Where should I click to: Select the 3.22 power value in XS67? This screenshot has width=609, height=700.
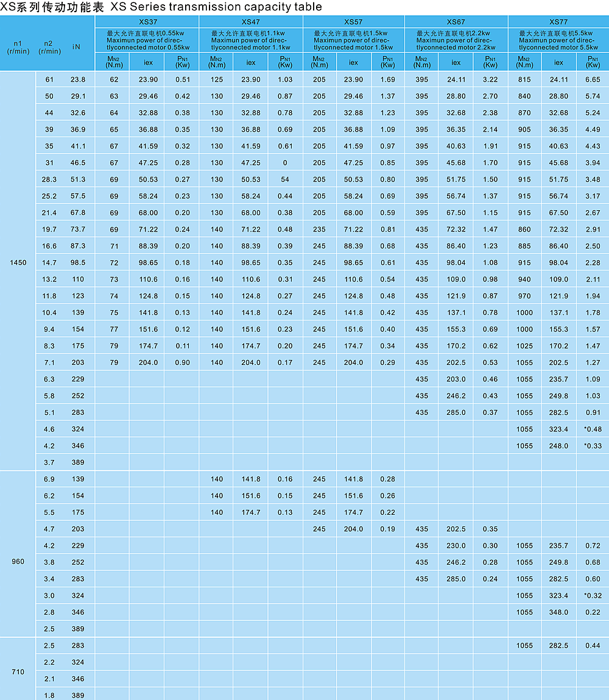pyautogui.click(x=490, y=80)
